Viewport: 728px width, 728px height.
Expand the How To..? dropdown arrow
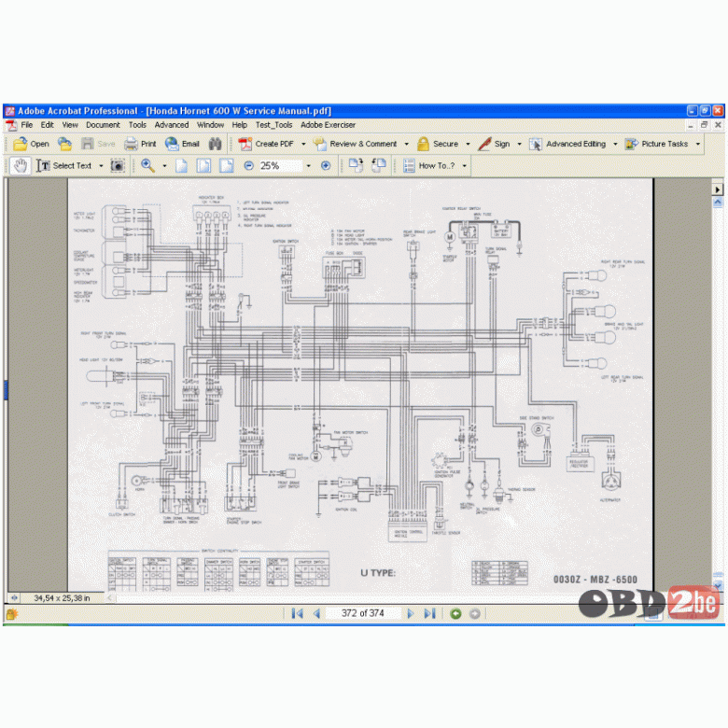[464, 166]
